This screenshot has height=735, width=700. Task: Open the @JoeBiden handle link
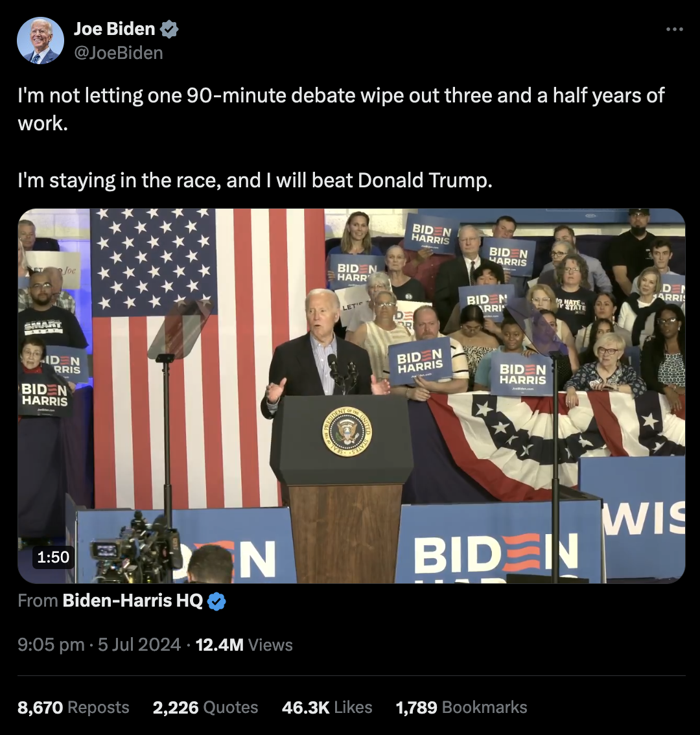pos(119,53)
